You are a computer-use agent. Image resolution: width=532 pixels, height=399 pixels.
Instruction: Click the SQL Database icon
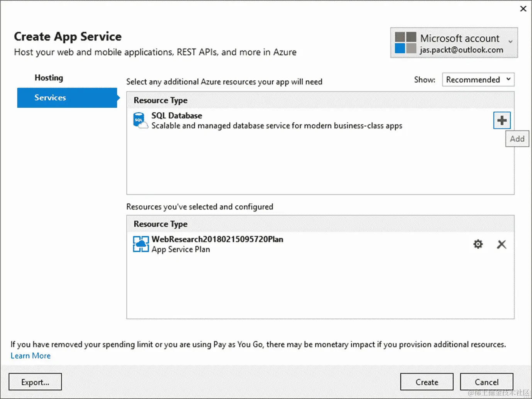(x=140, y=120)
